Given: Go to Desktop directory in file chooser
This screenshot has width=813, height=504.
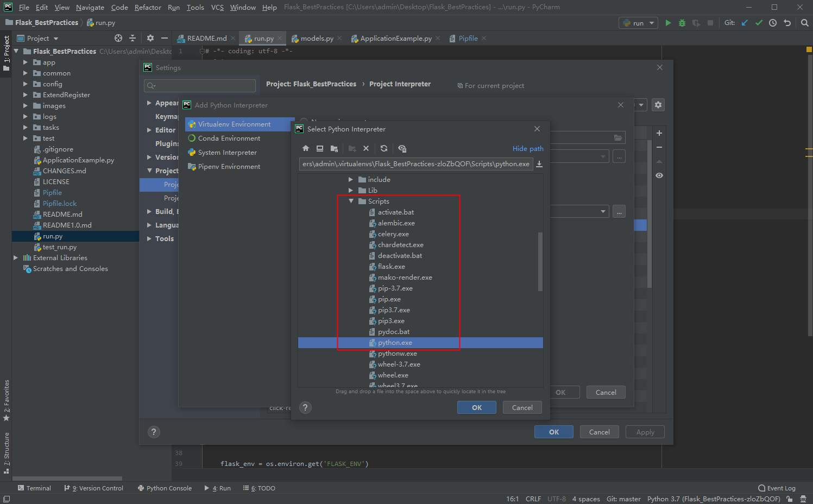Looking at the screenshot, I should [320, 148].
